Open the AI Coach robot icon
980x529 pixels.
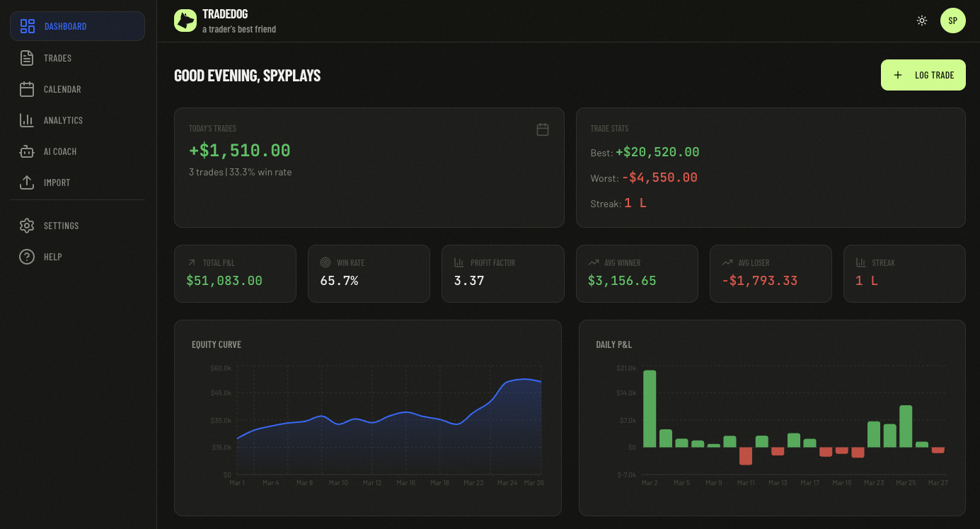27,151
